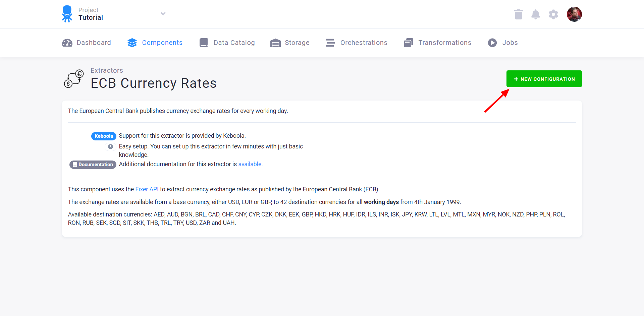Open the Orchestrations tab
644x316 pixels.
pos(357,43)
